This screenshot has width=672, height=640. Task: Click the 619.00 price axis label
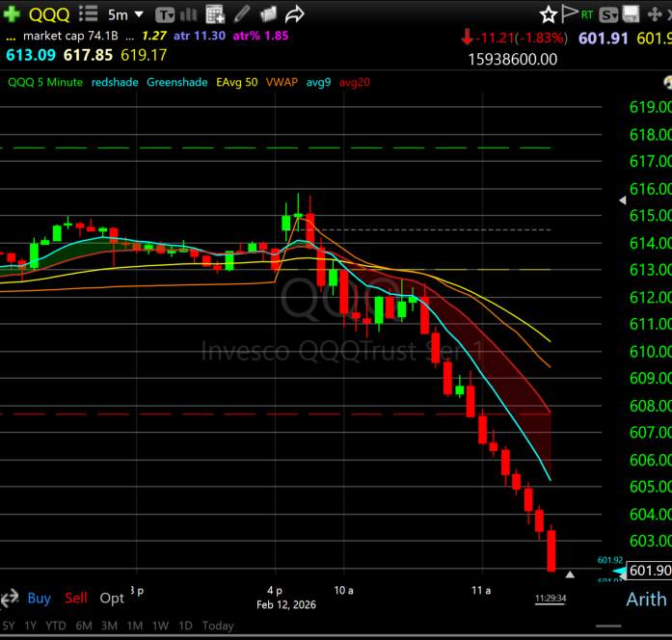tap(651, 107)
